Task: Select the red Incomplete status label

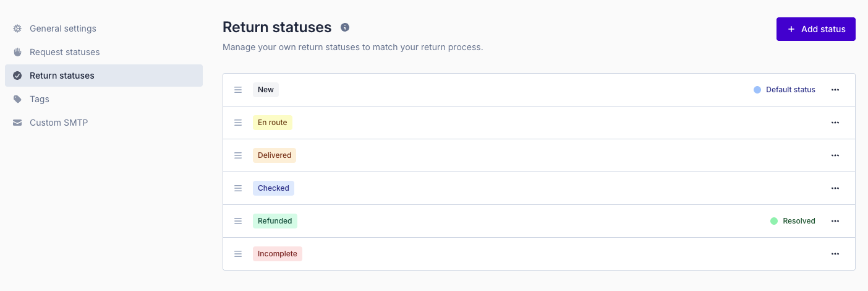Action: click(278, 254)
